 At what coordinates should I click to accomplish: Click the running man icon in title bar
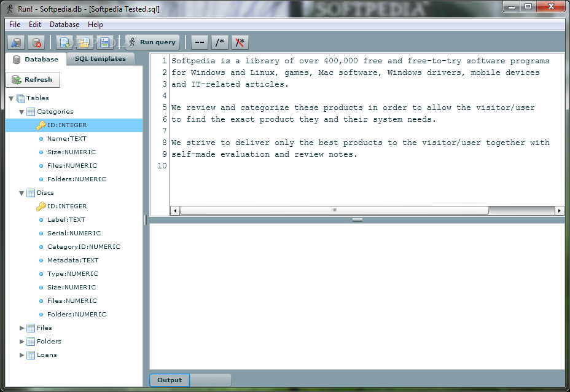click(10, 9)
